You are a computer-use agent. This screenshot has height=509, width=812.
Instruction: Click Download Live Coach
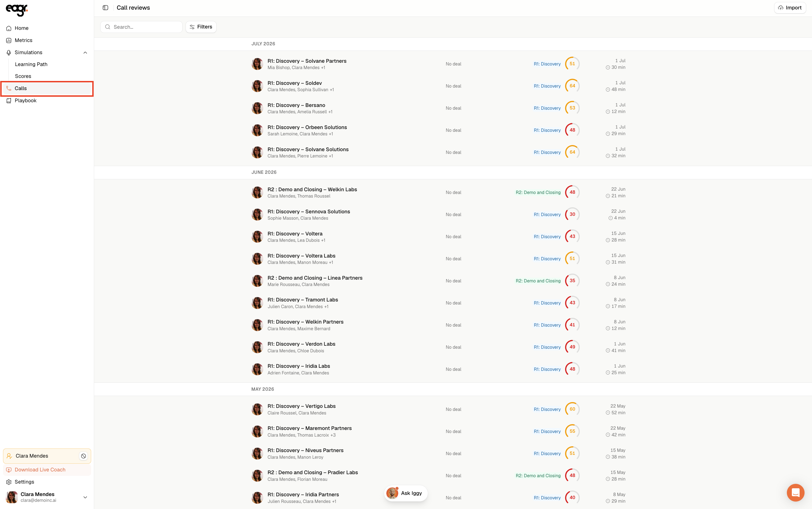(47, 469)
